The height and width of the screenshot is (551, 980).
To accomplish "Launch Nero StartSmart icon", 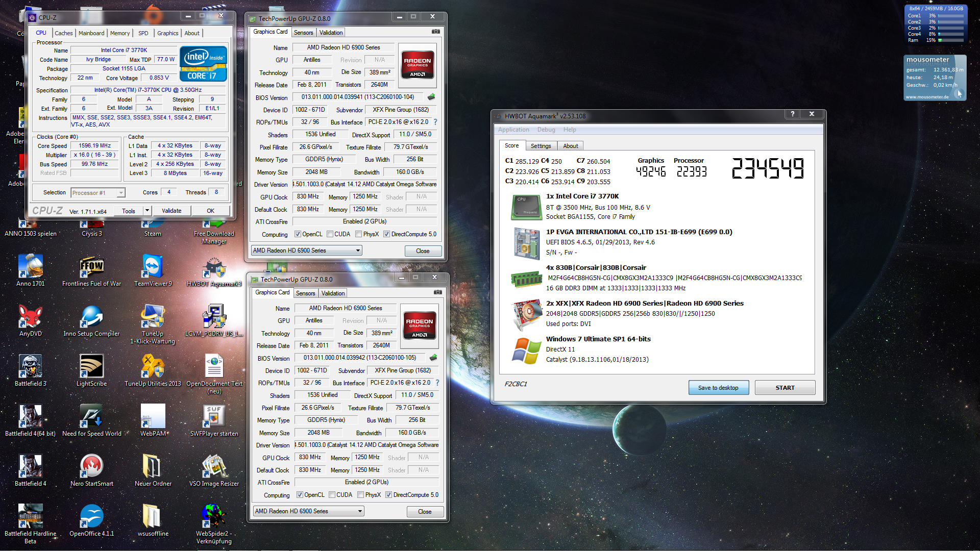I will coord(92,469).
